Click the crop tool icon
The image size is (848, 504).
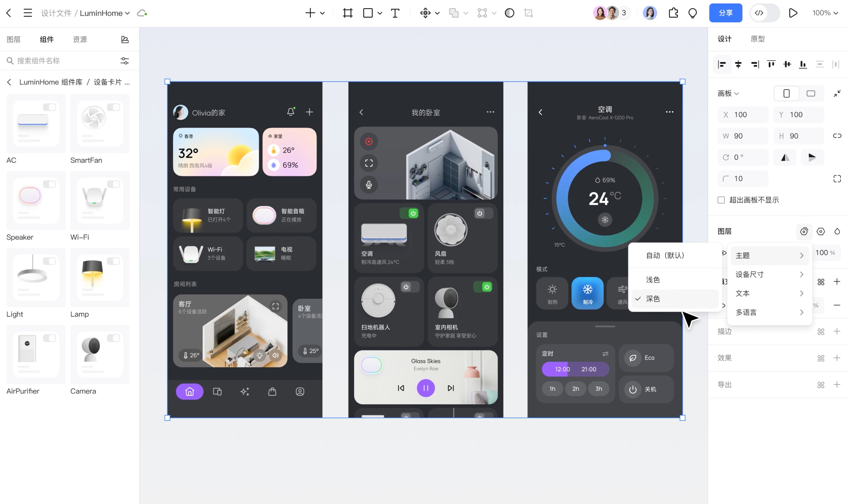pos(528,13)
